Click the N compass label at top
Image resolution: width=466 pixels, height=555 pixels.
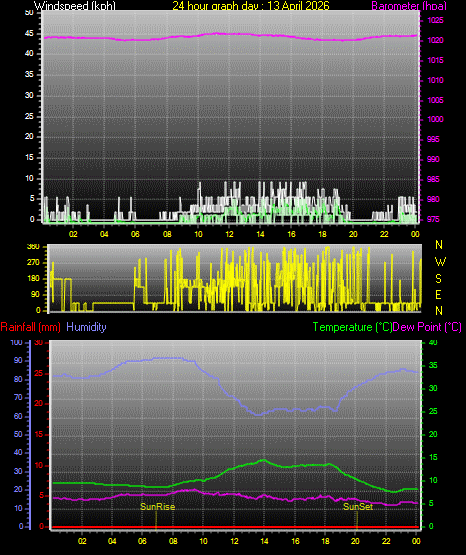pos(439,245)
